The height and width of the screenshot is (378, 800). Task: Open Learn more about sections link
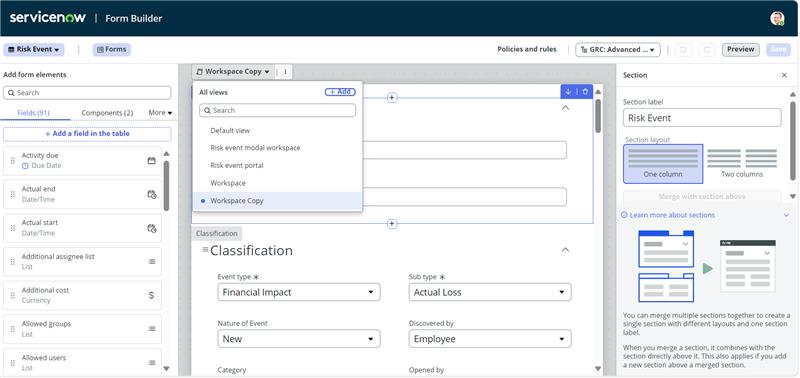click(x=672, y=215)
